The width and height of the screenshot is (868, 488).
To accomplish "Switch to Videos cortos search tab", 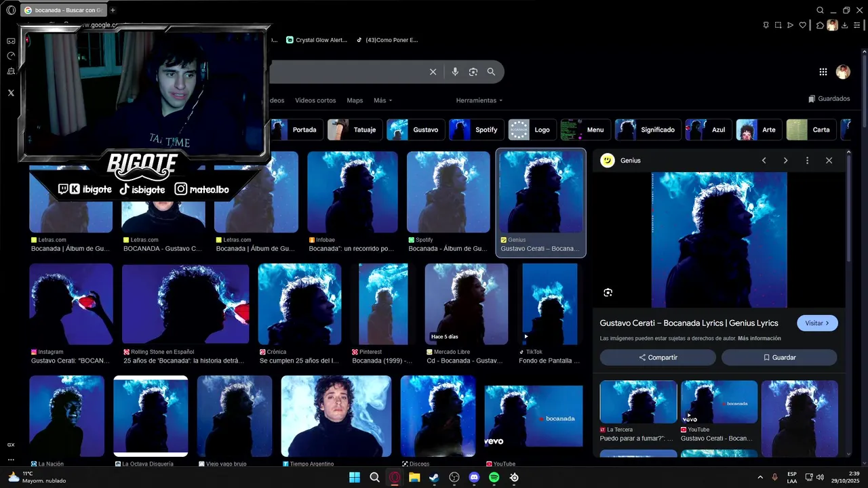I will [x=315, y=100].
